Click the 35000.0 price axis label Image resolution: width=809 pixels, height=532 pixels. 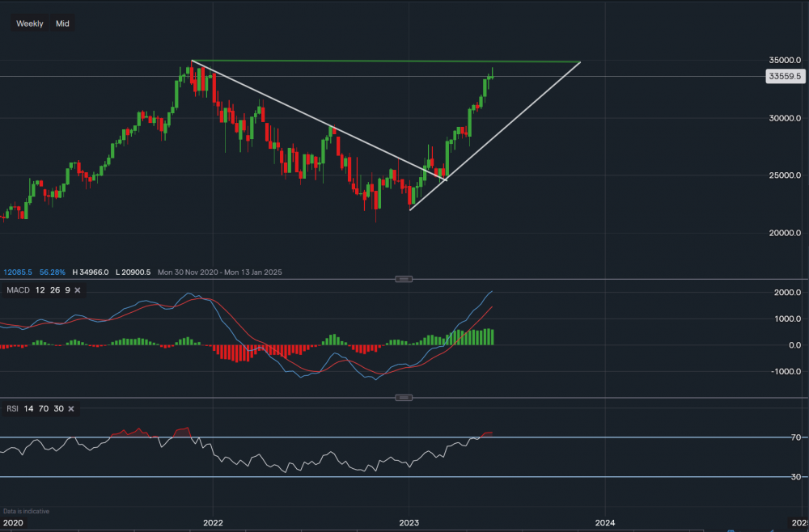(782, 61)
